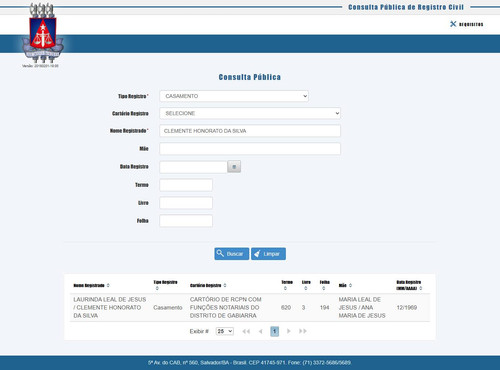Go to the first results page
This screenshot has width=500, height=370.
[x=246, y=331]
